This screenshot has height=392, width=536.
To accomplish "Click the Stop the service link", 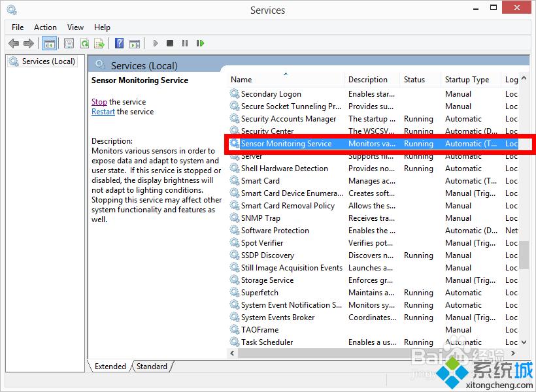I will (x=99, y=102).
